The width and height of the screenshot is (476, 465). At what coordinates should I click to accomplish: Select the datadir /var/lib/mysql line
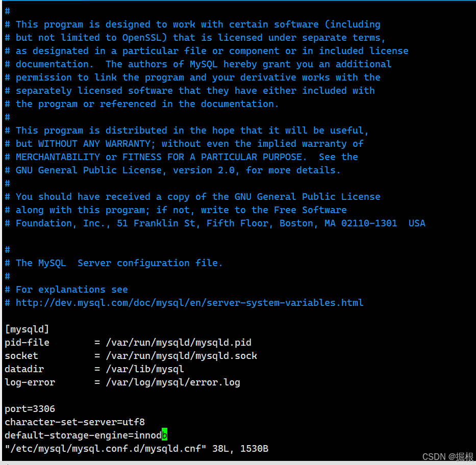click(94, 369)
